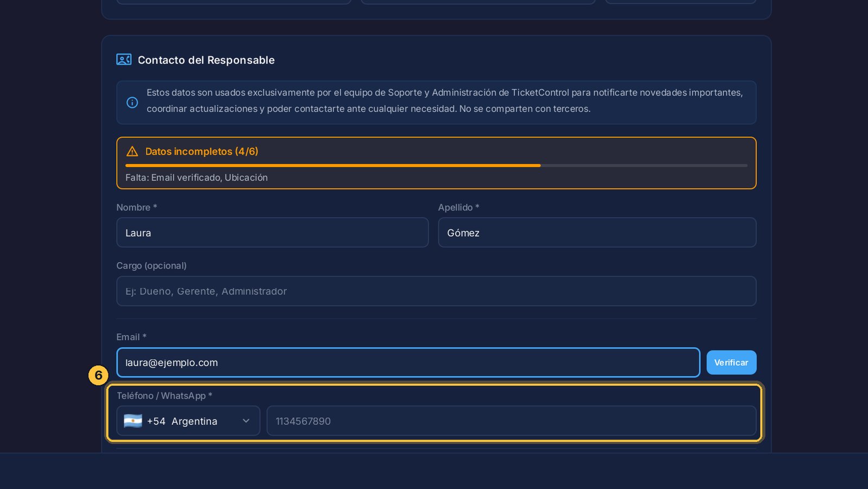The width and height of the screenshot is (868, 489).
Task: Click the Falta: Email verificado, Ubicación text
Action: coord(196,177)
